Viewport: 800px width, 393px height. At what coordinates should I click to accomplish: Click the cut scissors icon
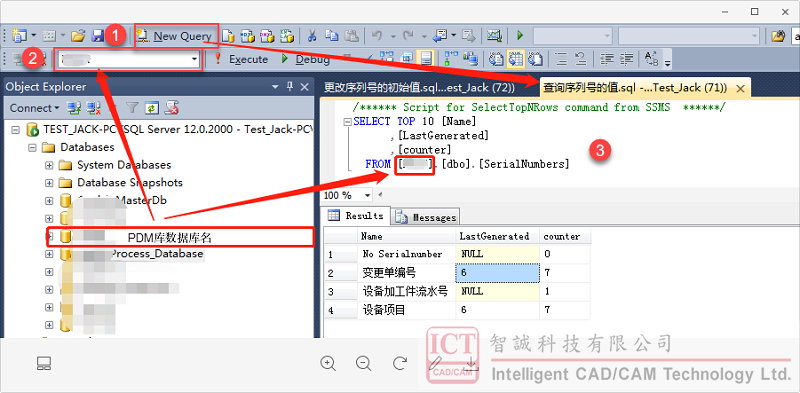pyautogui.click(x=312, y=36)
